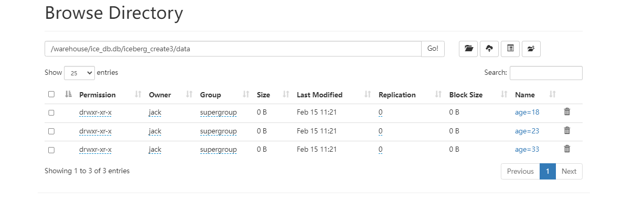Click the parent directory icon button

[531, 49]
